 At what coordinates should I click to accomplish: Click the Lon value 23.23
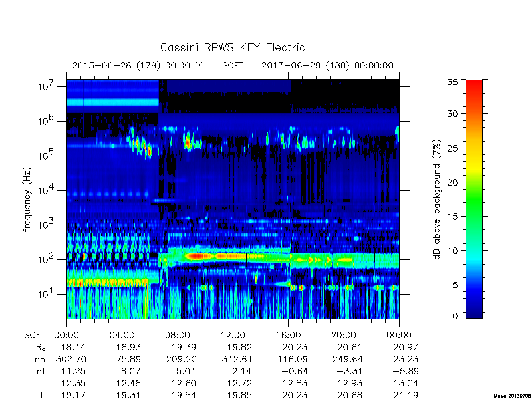pos(406,359)
